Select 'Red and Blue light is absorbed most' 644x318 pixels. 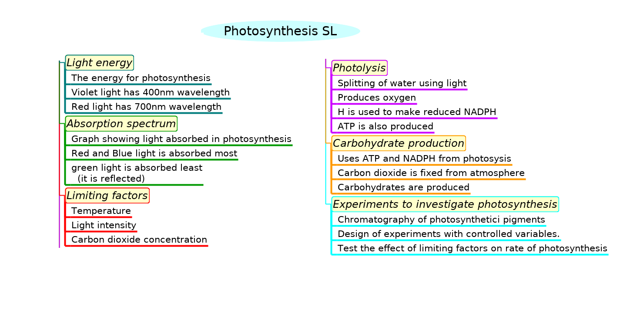point(154,153)
